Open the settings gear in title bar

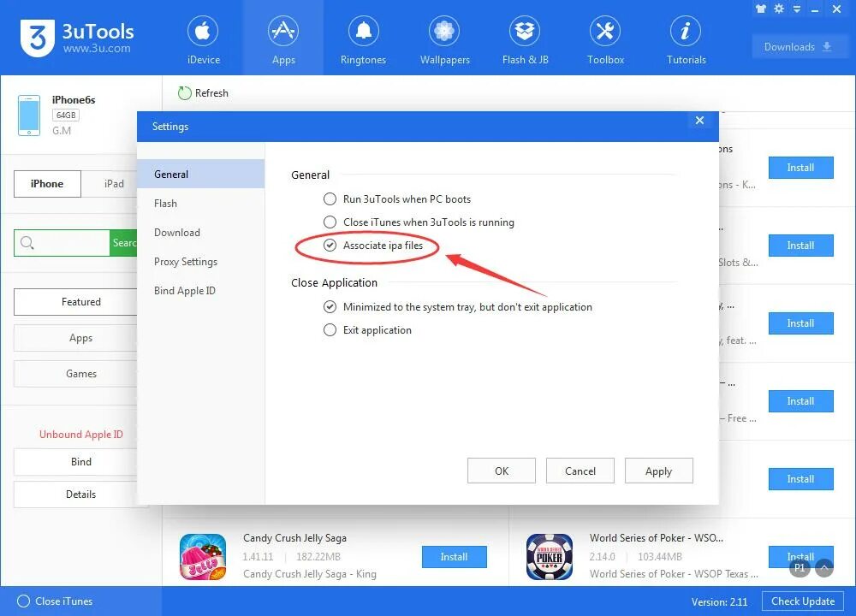point(779,9)
